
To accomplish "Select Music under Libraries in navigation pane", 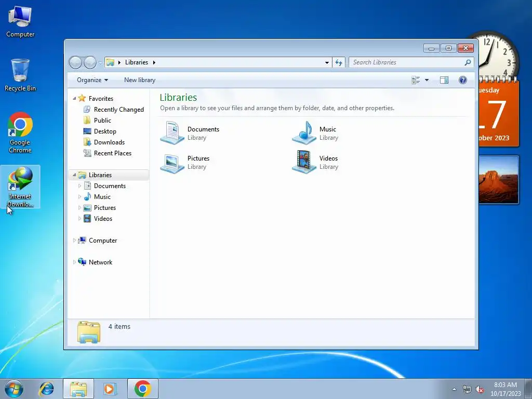I will pyautogui.click(x=102, y=197).
